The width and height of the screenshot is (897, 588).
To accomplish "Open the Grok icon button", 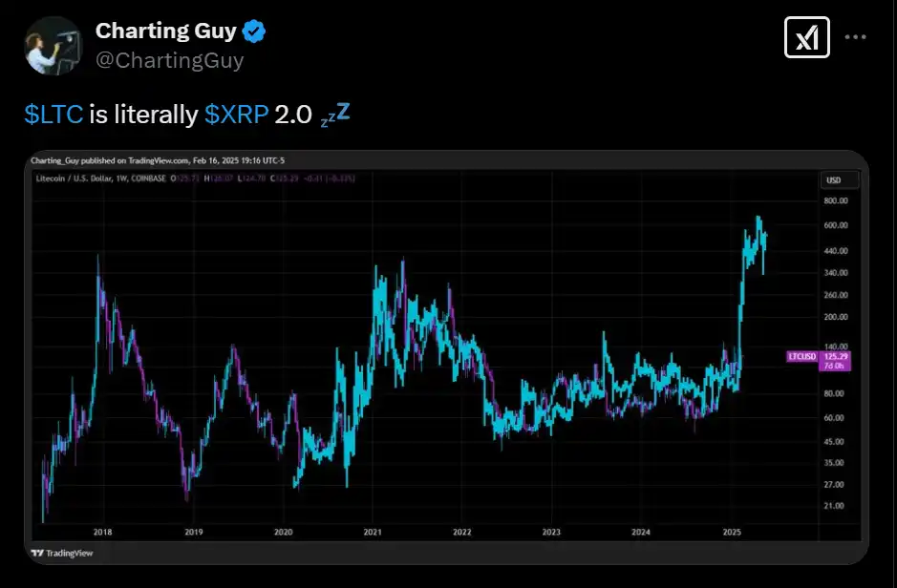I will pyautogui.click(x=806, y=38).
